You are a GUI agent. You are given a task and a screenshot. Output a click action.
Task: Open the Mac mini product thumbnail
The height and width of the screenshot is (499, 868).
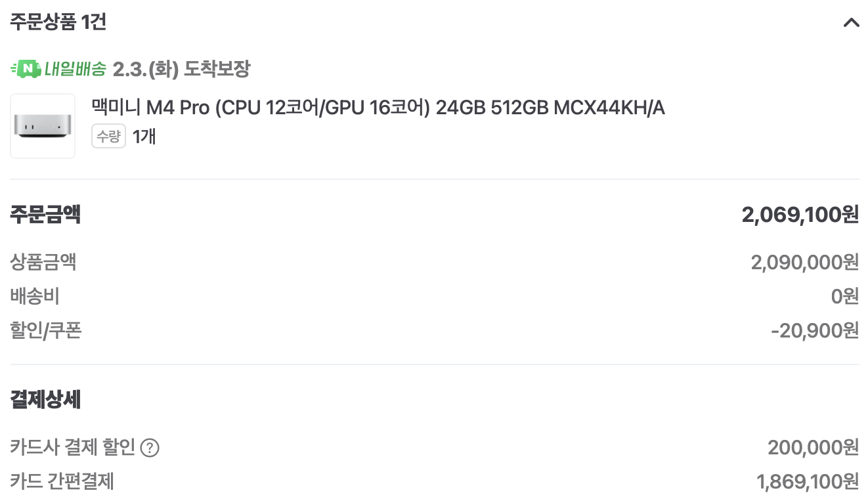(x=43, y=126)
